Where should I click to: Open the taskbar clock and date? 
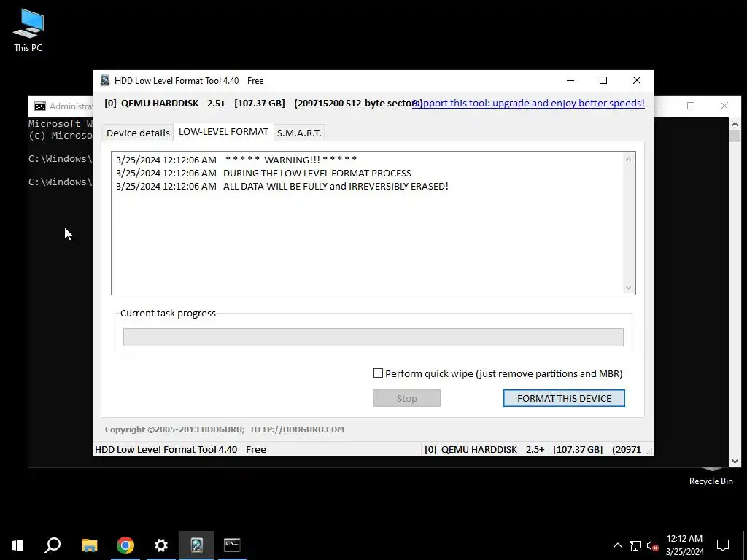point(684,545)
